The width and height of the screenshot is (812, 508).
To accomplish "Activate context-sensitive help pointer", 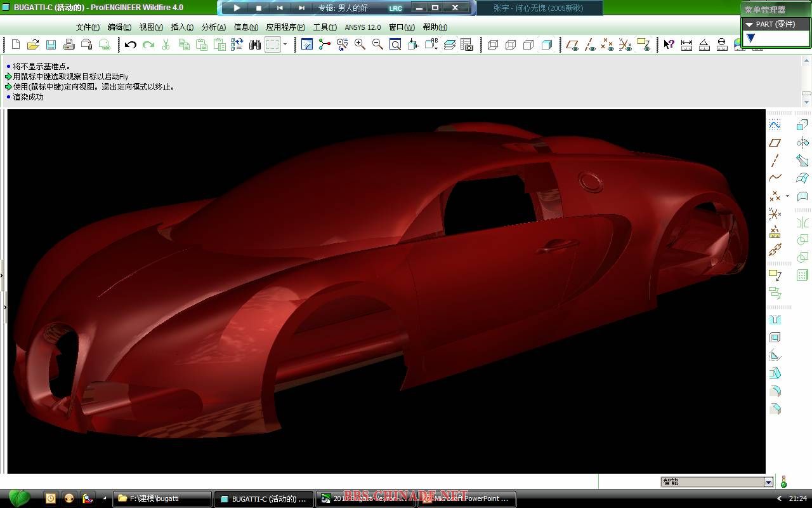I will pyautogui.click(x=669, y=44).
